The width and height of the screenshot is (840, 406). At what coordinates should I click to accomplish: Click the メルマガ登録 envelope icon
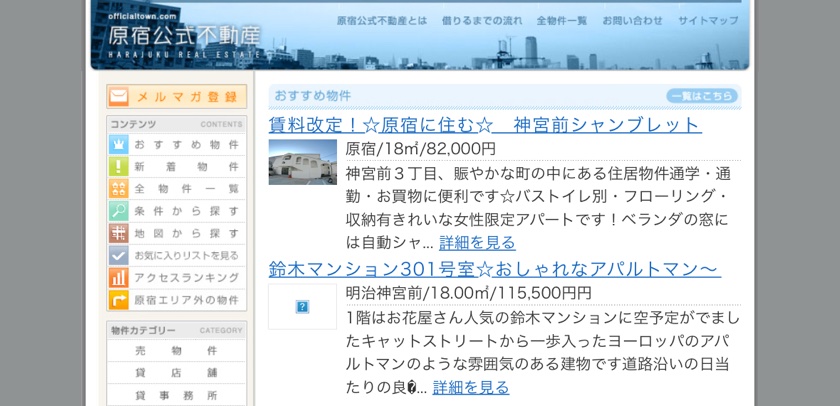pos(119,97)
